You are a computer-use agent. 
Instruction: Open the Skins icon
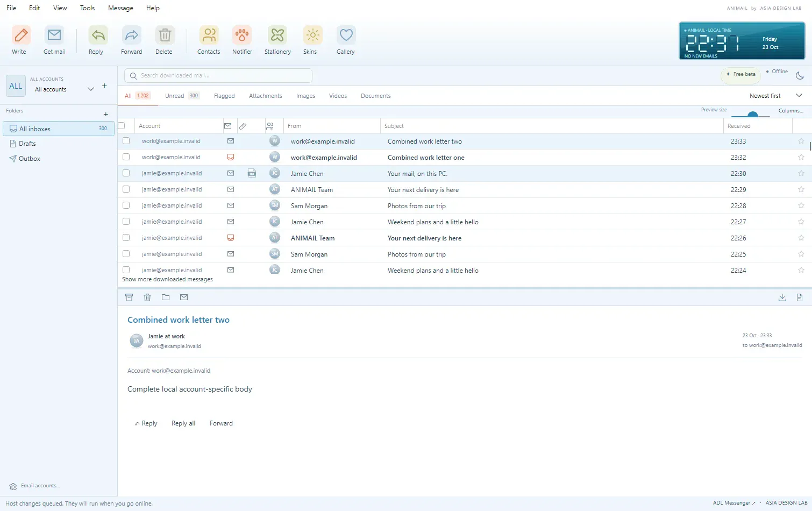pos(312,36)
